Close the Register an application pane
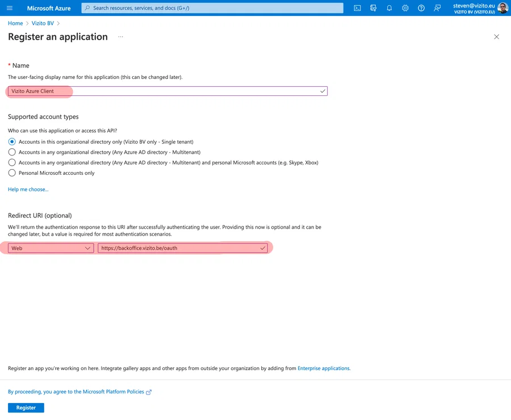 (x=496, y=37)
